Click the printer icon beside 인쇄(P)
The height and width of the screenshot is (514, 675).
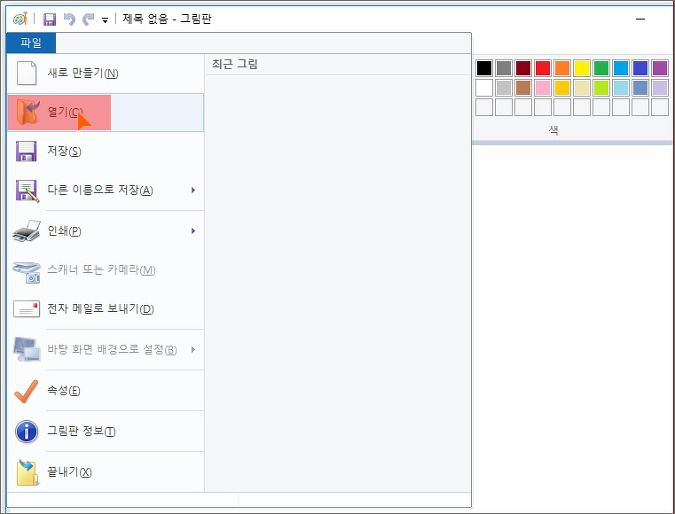coord(27,231)
